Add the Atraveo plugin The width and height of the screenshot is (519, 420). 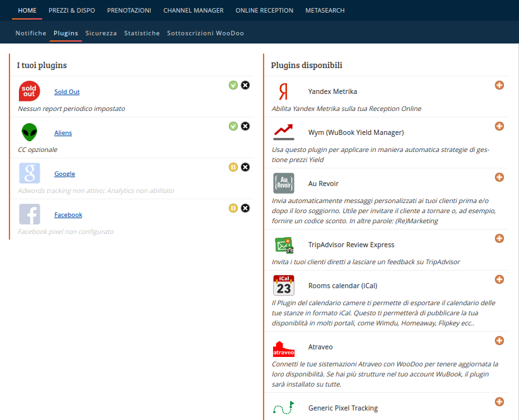point(499,341)
